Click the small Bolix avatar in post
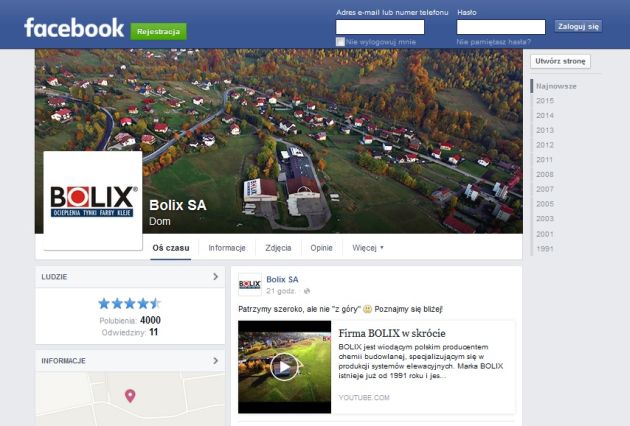Viewport: 630px width, 426px height. click(x=250, y=285)
